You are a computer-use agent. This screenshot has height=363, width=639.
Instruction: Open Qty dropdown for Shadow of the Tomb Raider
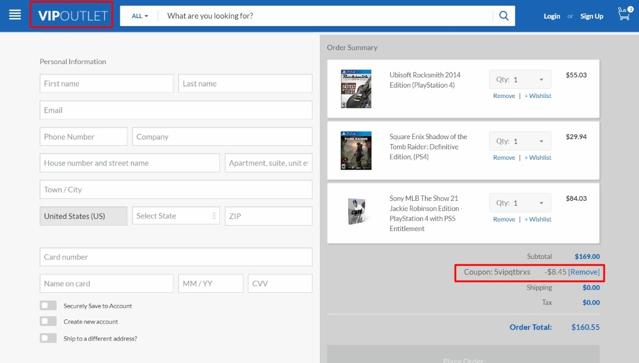(x=520, y=141)
